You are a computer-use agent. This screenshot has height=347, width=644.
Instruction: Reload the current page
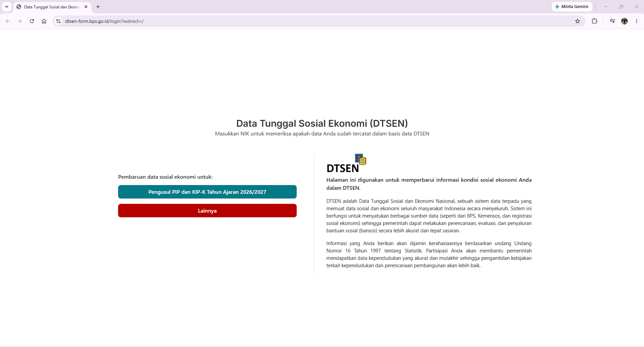pos(32,21)
